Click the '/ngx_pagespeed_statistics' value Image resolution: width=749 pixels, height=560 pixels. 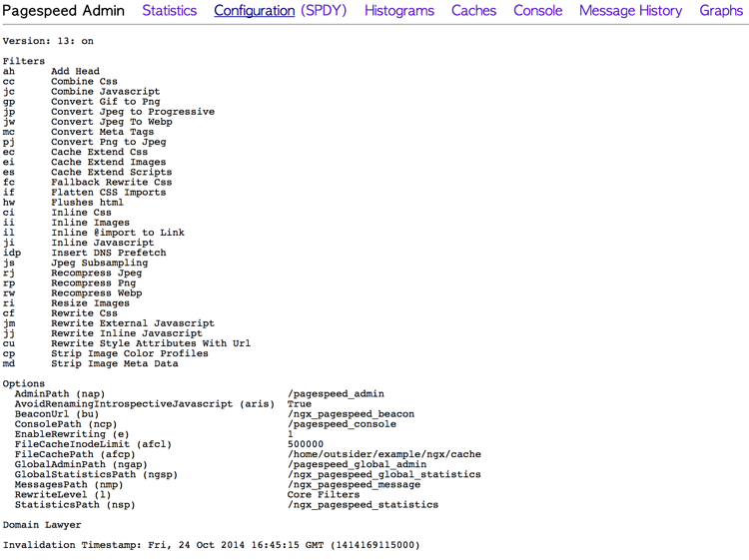click(364, 505)
